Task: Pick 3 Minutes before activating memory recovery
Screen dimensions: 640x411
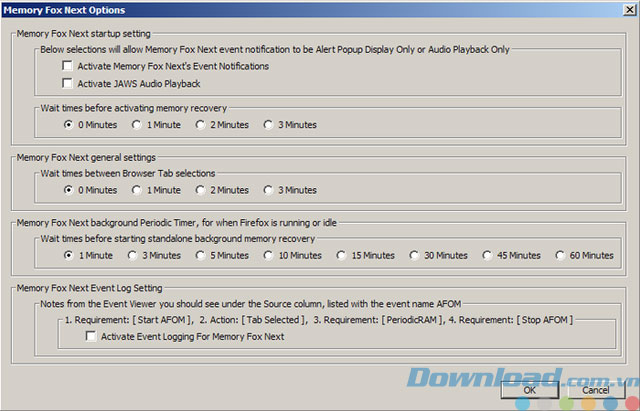Action: tap(268, 124)
